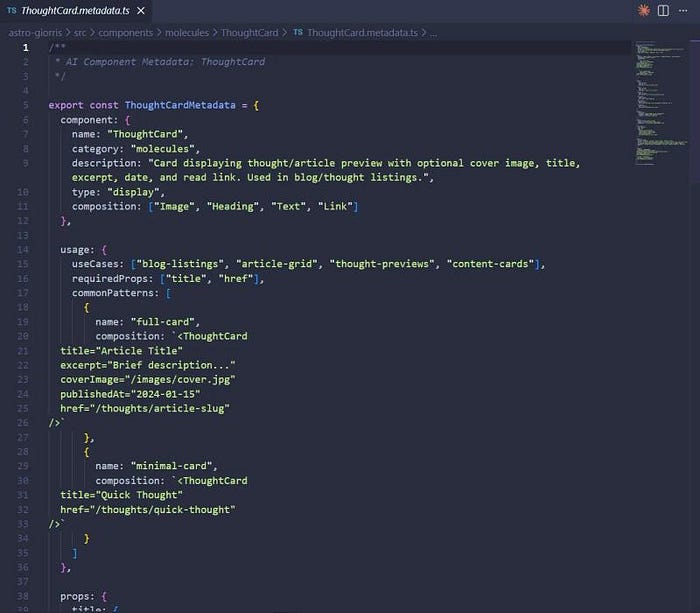The width and height of the screenshot is (700, 613).
Task: Click the TS file icon in breadcrumb
Action: coord(298,32)
